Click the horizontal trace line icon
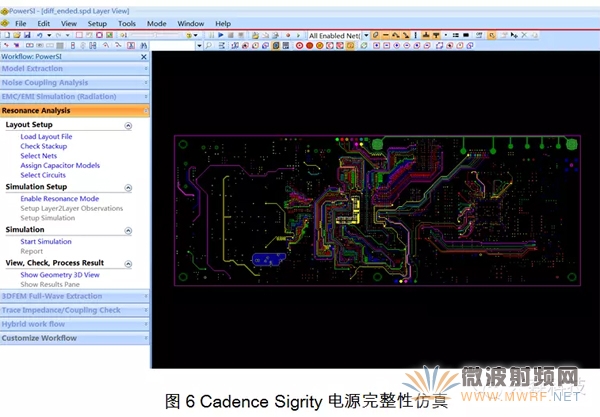This screenshot has width=600, height=417. point(386,35)
